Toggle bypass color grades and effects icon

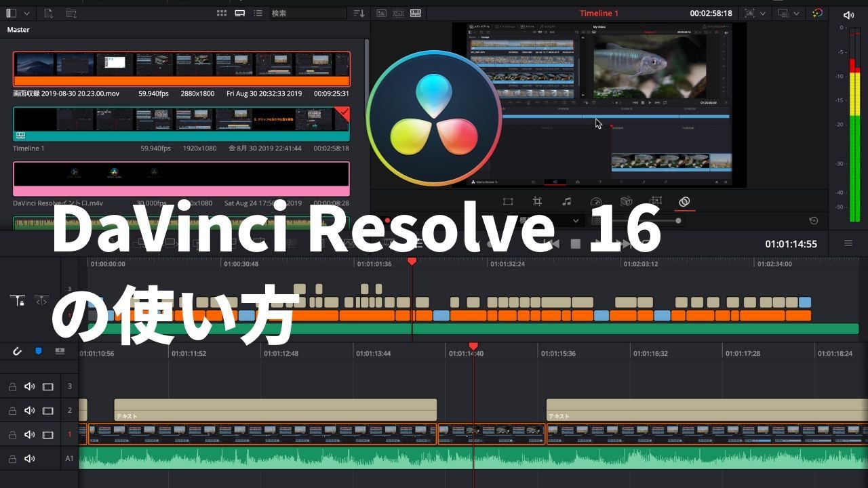(x=817, y=13)
